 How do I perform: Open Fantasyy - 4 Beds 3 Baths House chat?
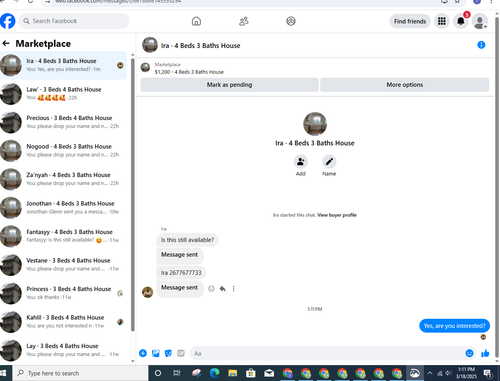[x=63, y=236]
